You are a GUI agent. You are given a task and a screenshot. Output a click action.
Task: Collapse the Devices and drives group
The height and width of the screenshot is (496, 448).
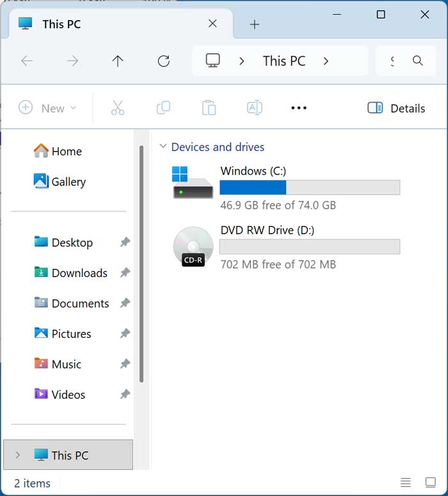163,146
